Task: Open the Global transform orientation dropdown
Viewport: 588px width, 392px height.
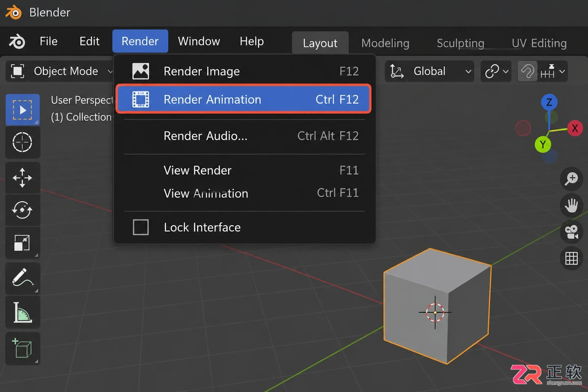Action: (x=429, y=71)
